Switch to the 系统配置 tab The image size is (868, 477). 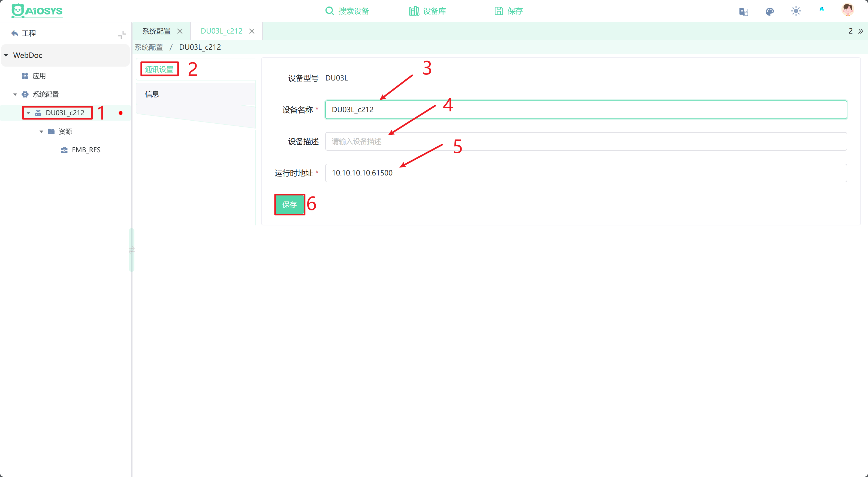tap(156, 31)
